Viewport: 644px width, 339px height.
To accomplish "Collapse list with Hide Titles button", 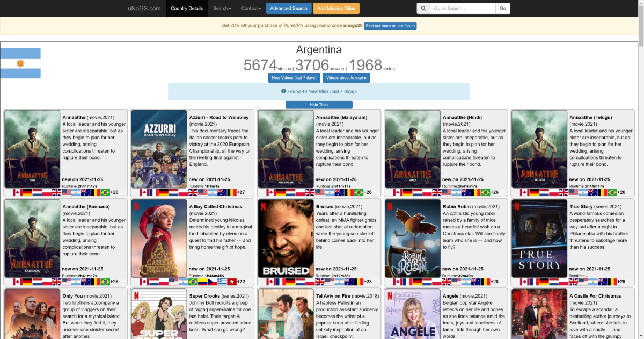I will (x=319, y=105).
